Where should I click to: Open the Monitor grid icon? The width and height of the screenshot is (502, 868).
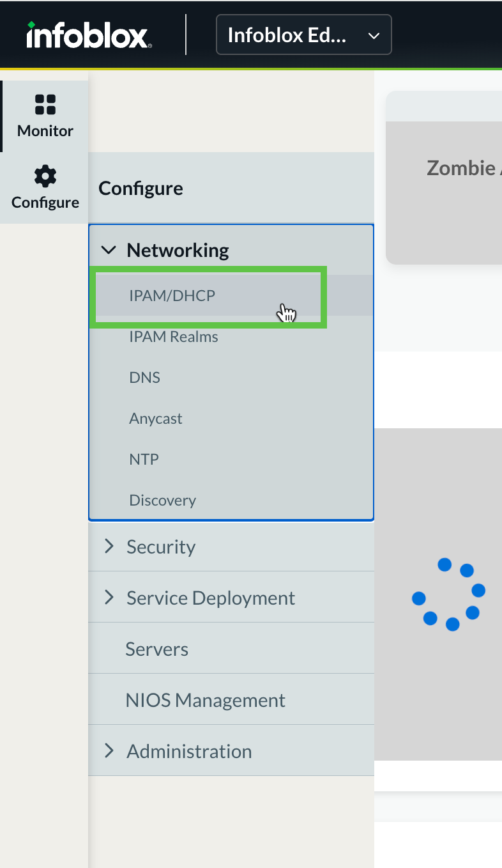[x=45, y=104]
